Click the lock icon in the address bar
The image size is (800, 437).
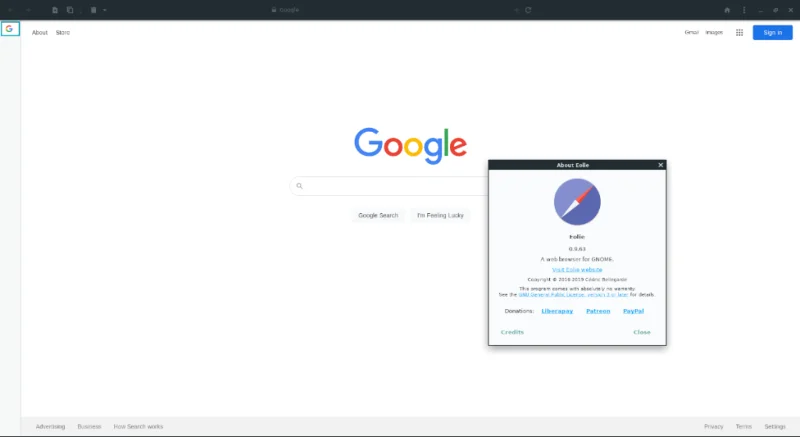(274, 10)
